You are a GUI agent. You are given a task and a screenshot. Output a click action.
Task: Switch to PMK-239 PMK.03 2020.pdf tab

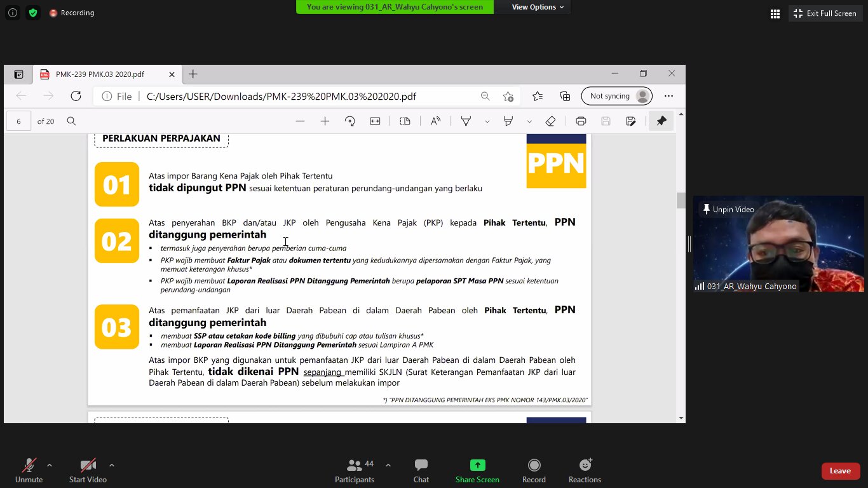tap(100, 74)
